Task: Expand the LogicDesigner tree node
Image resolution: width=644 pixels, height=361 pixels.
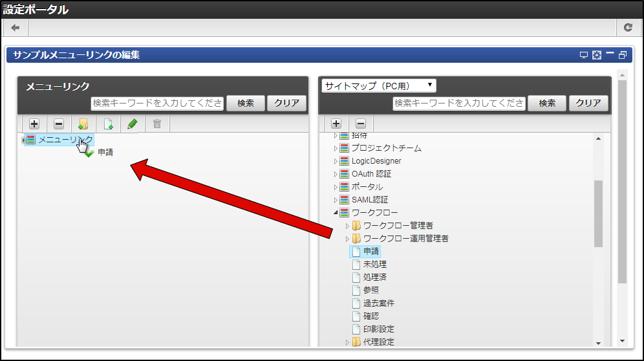Action: point(335,161)
